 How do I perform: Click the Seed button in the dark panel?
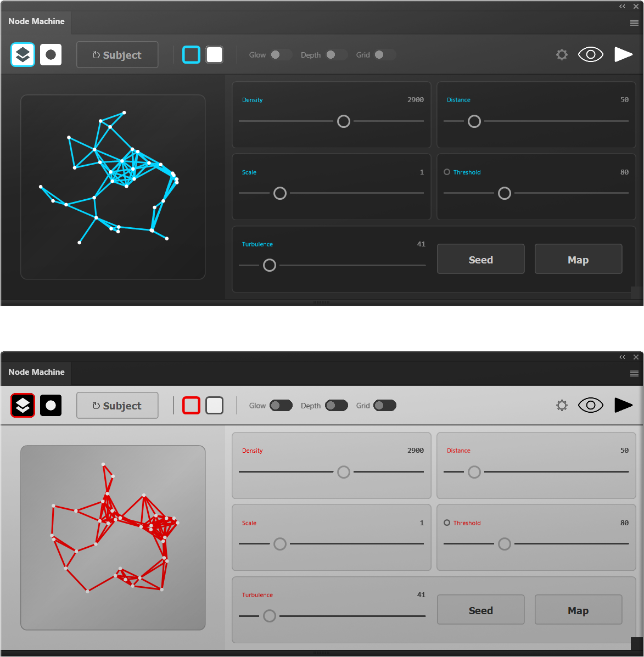(x=480, y=260)
